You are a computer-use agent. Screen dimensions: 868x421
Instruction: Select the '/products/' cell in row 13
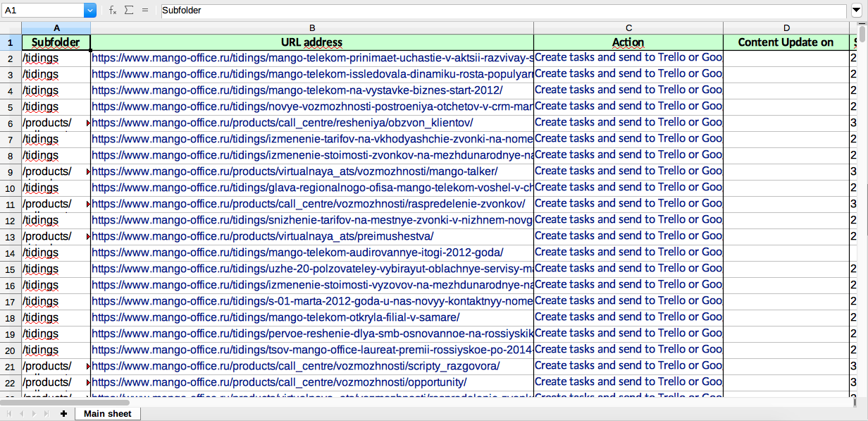pyautogui.click(x=56, y=236)
